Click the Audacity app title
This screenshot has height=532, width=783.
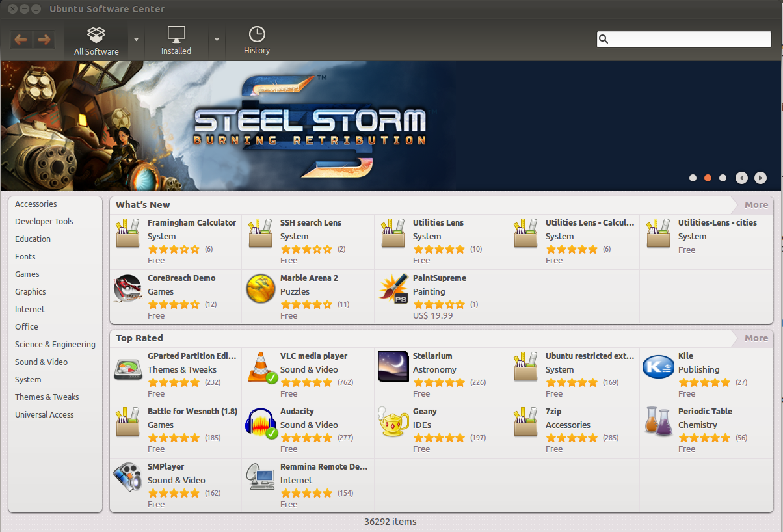tap(297, 411)
